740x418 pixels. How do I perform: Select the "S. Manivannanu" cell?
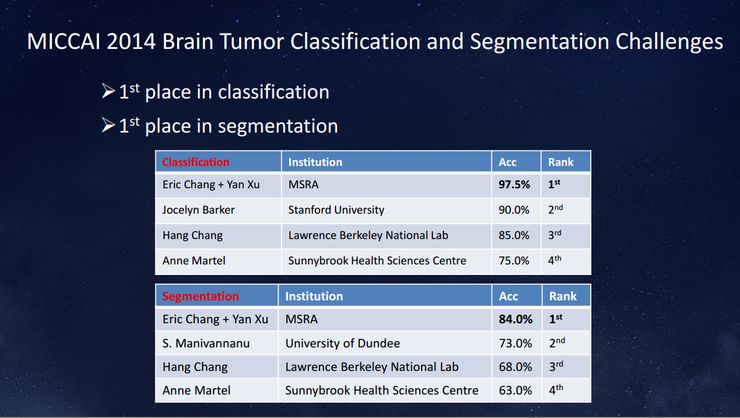[x=206, y=343]
